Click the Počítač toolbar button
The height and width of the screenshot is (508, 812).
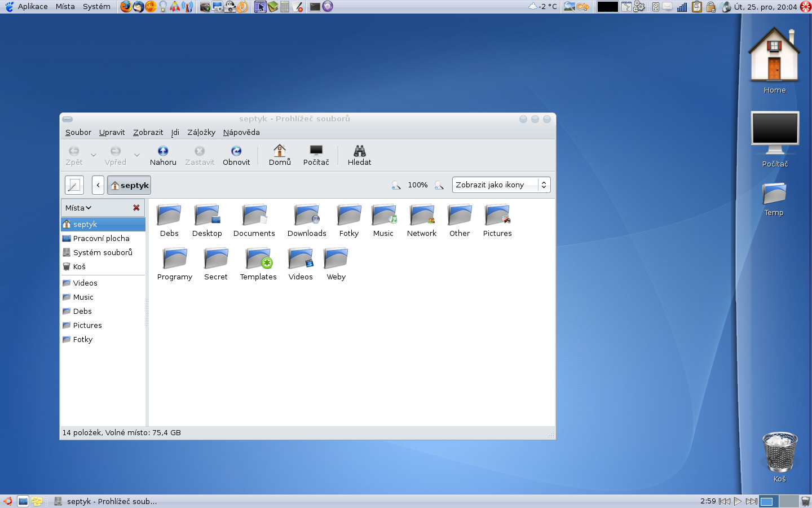(316, 155)
